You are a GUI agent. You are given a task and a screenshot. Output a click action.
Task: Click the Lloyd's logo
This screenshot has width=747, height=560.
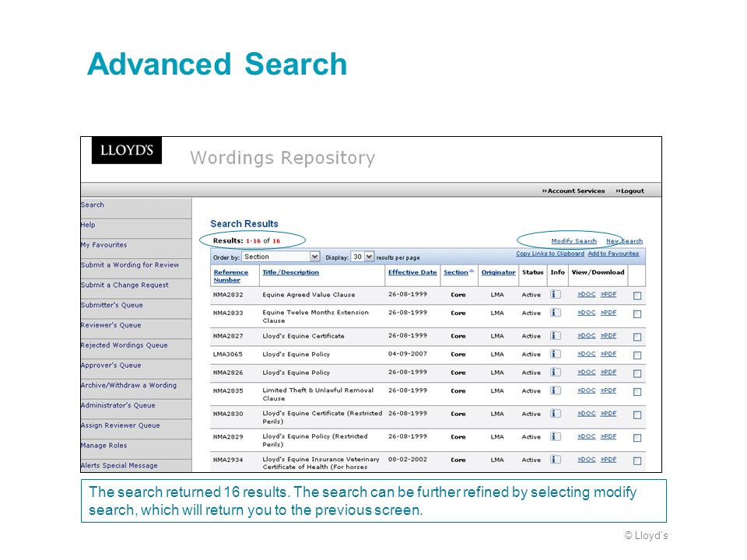pyautogui.click(x=127, y=150)
